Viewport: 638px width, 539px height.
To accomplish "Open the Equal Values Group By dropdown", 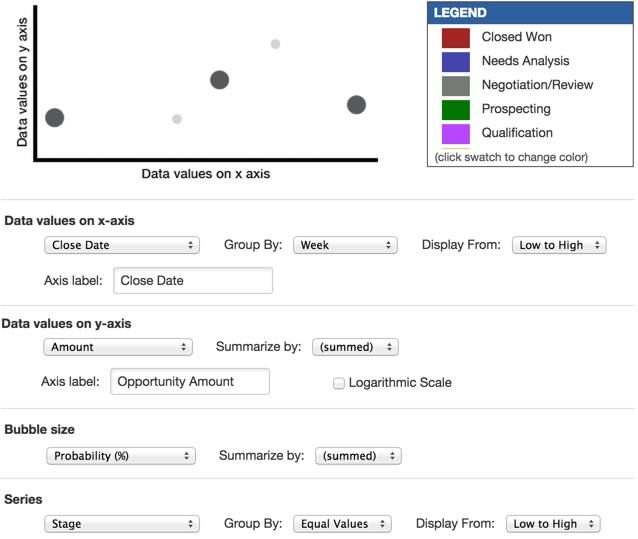I will [342, 524].
